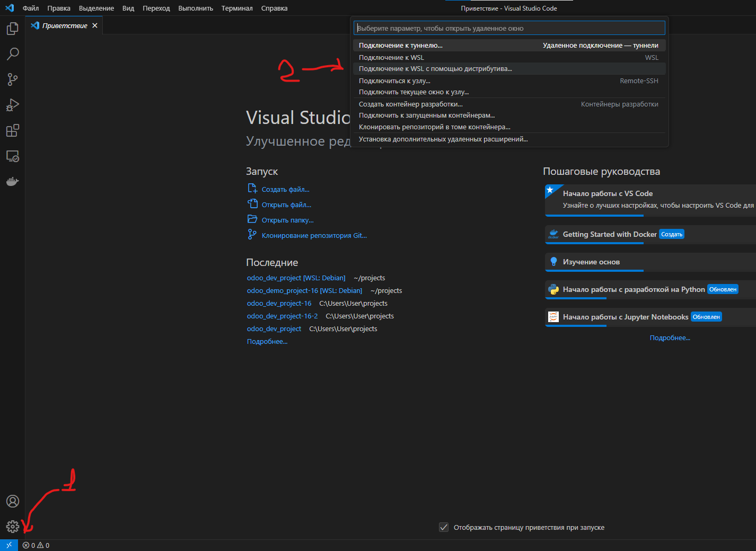Open the Docker view in activity bar
Screen dimensions: 756x551
pos(12,182)
